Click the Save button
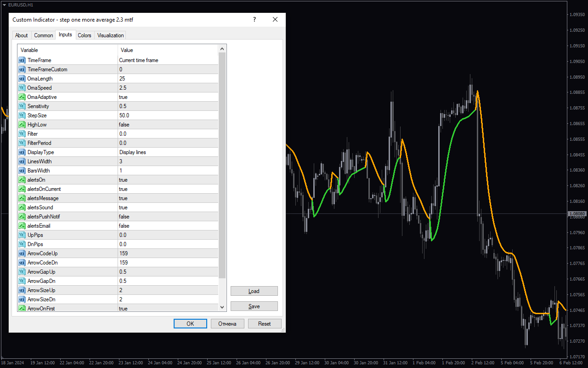This screenshot has width=588, height=368. tap(254, 306)
